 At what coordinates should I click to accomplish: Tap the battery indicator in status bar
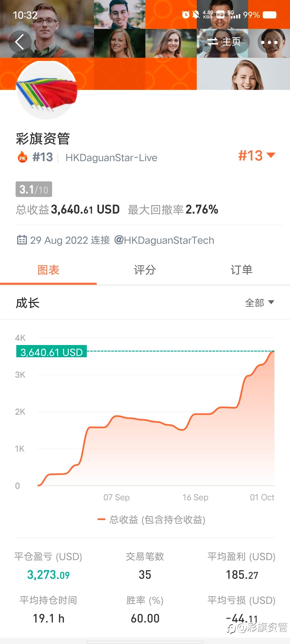(270, 15)
